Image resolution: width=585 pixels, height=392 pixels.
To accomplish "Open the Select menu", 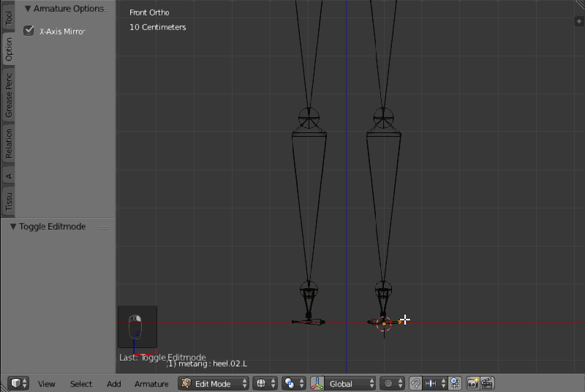I will tap(81, 384).
